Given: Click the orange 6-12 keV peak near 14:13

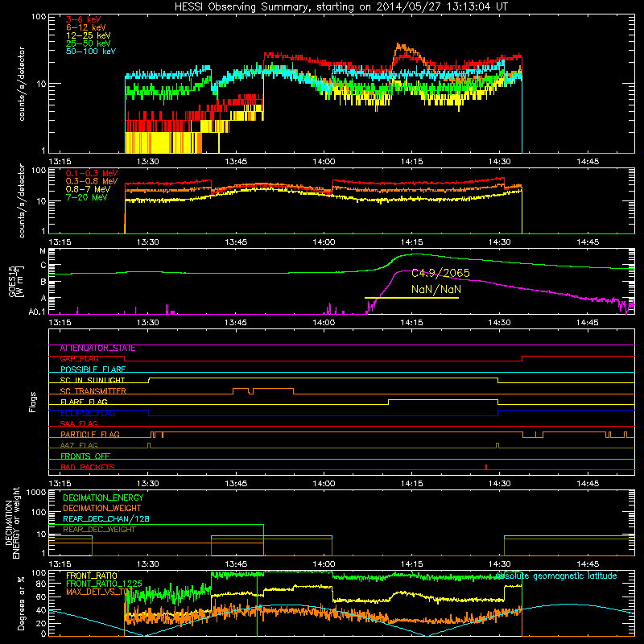Looking at the screenshot, I should pos(399,46).
